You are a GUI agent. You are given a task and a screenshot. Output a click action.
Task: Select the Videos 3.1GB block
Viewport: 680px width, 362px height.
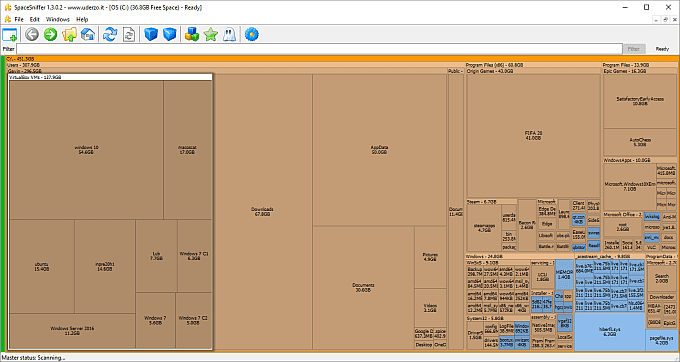pyautogui.click(x=430, y=308)
